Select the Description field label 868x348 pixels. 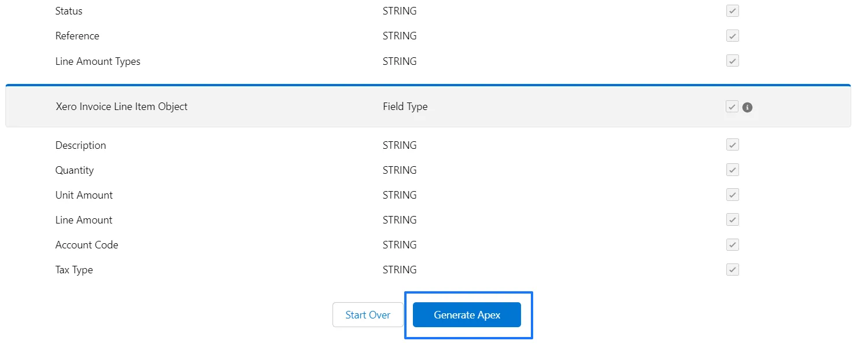tap(81, 145)
